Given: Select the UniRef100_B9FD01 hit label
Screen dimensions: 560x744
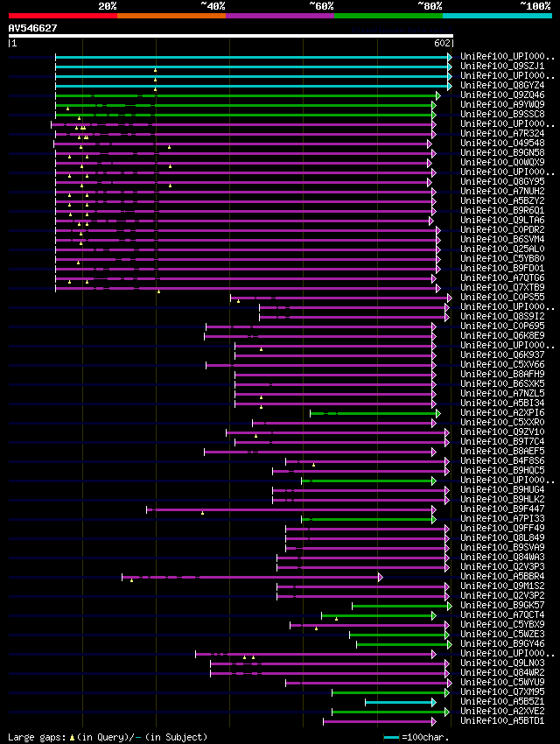Looking at the screenshot, I should coord(502,269).
